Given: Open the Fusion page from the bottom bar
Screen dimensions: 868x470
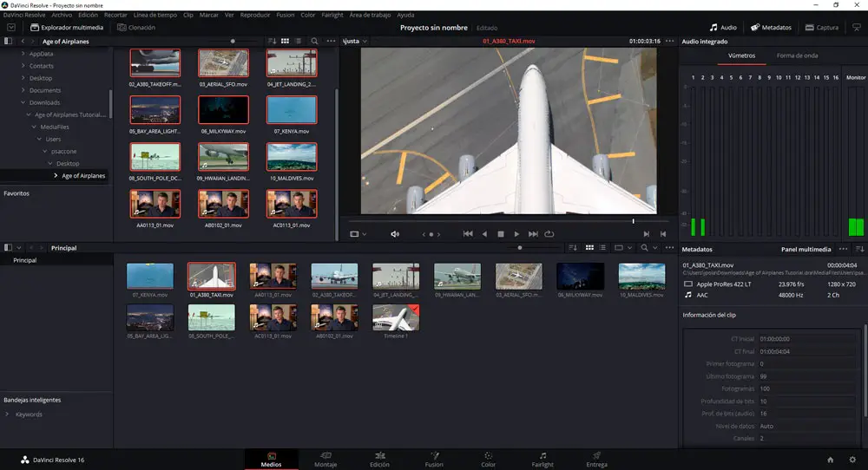Looking at the screenshot, I should pyautogui.click(x=433, y=459).
